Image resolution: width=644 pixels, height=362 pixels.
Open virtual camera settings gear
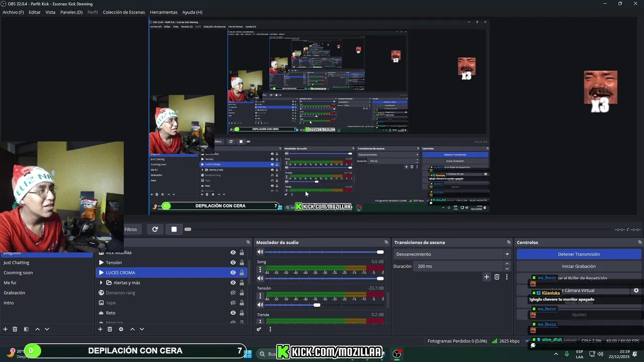pos(636,291)
